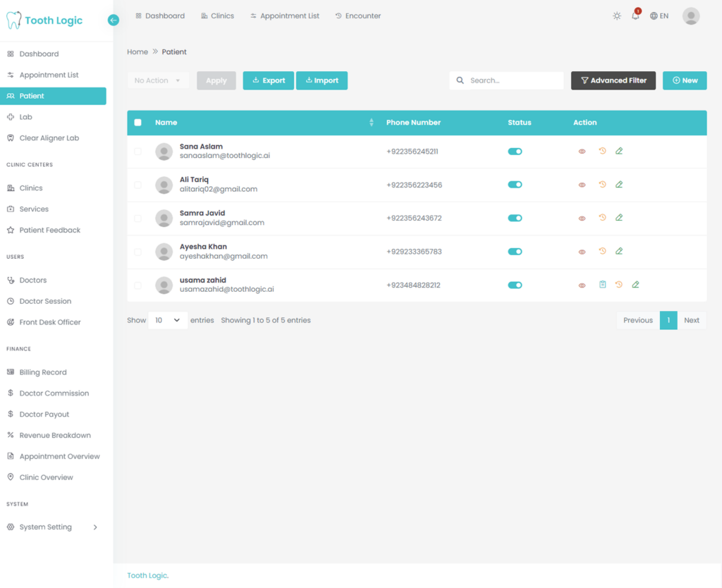This screenshot has width=722, height=588.
Task: Open the EN language selector
Action: pyautogui.click(x=659, y=16)
